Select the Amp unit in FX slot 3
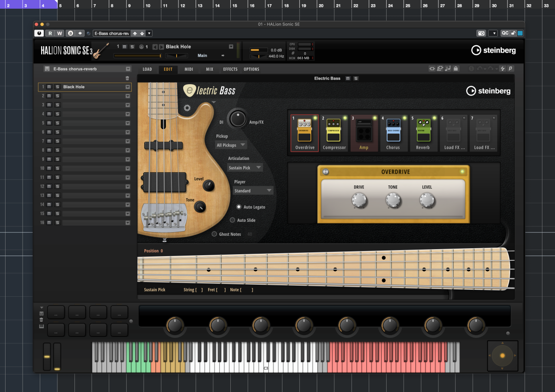The height and width of the screenshot is (392, 555). pos(364,133)
